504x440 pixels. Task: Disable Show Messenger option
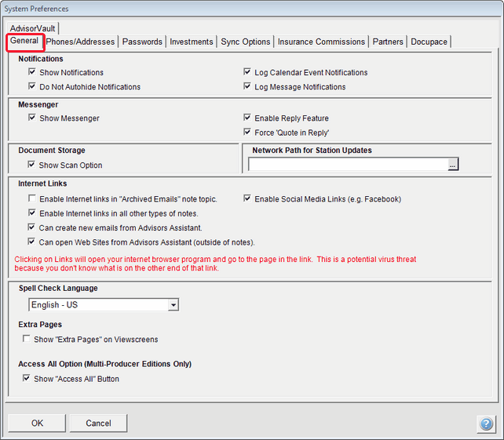pos(32,118)
